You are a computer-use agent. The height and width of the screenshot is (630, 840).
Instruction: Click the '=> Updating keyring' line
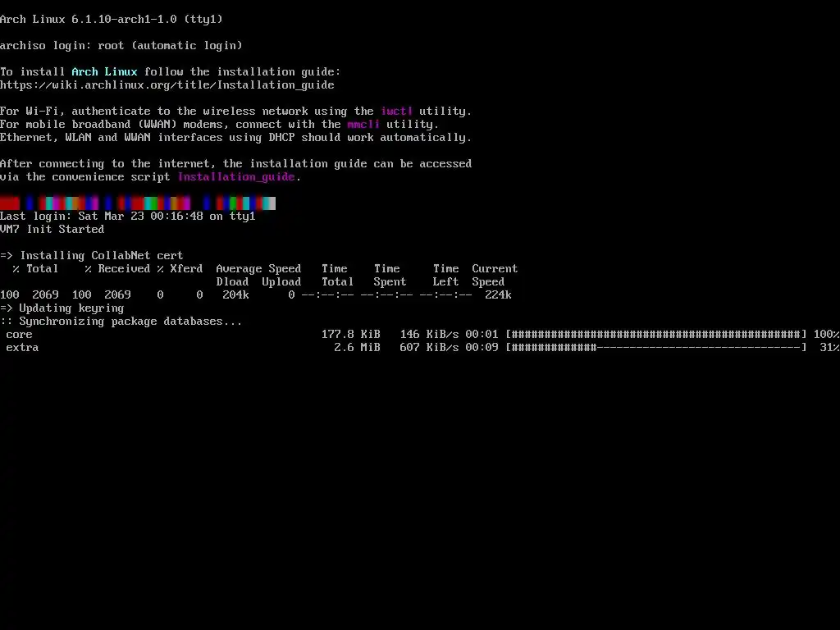click(x=62, y=308)
